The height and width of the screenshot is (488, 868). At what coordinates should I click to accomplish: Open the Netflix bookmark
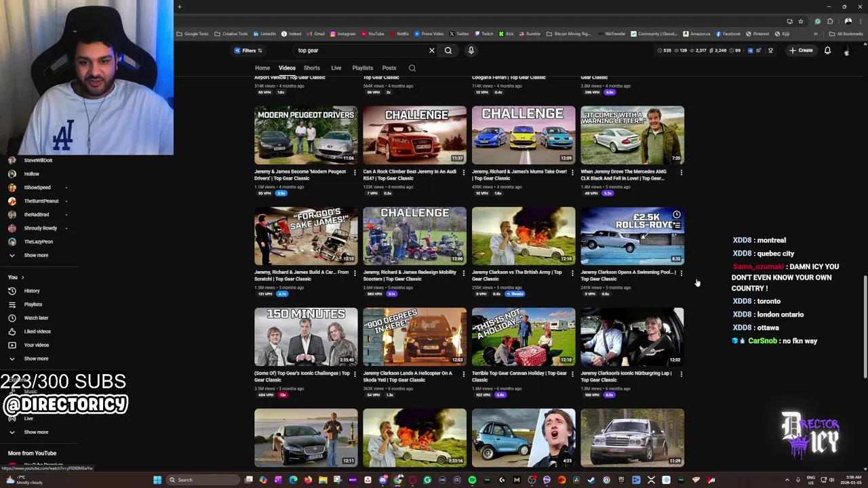(x=399, y=34)
